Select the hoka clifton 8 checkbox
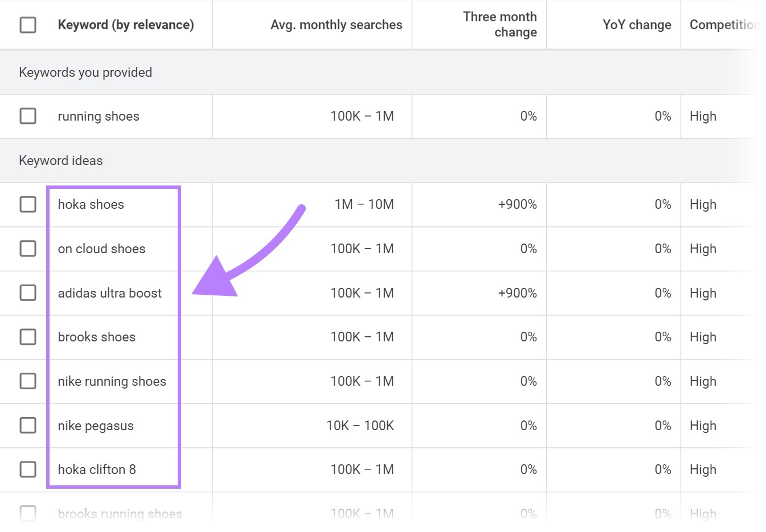The image size is (766, 532). pyautogui.click(x=28, y=469)
